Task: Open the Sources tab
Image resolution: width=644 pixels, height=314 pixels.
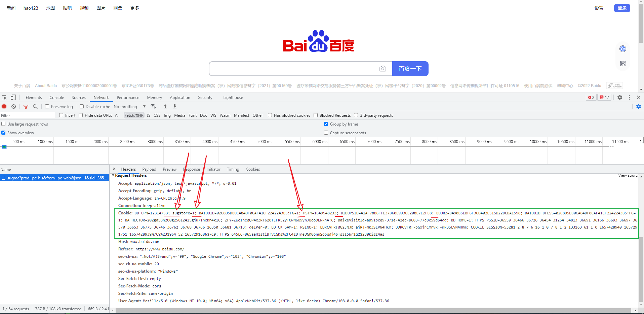Action: point(79,97)
